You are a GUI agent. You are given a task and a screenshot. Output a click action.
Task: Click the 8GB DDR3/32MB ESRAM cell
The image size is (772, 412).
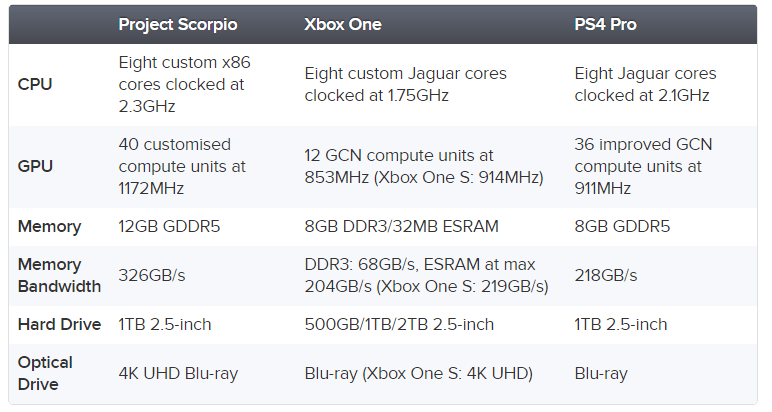(x=401, y=226)
